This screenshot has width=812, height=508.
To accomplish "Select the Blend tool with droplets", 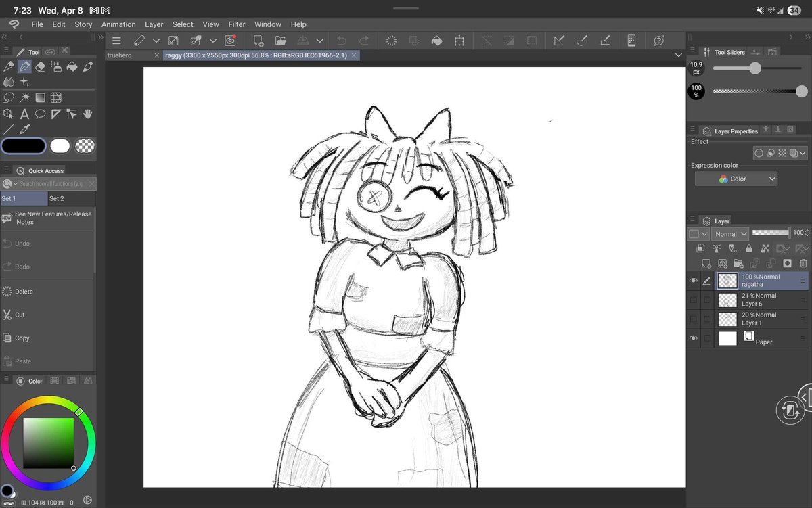I will pos(9,82).
